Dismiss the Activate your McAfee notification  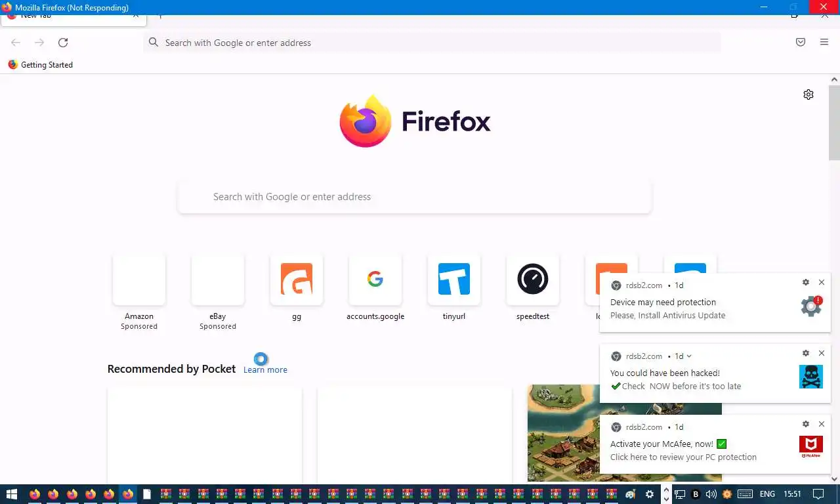coord(822,424)
